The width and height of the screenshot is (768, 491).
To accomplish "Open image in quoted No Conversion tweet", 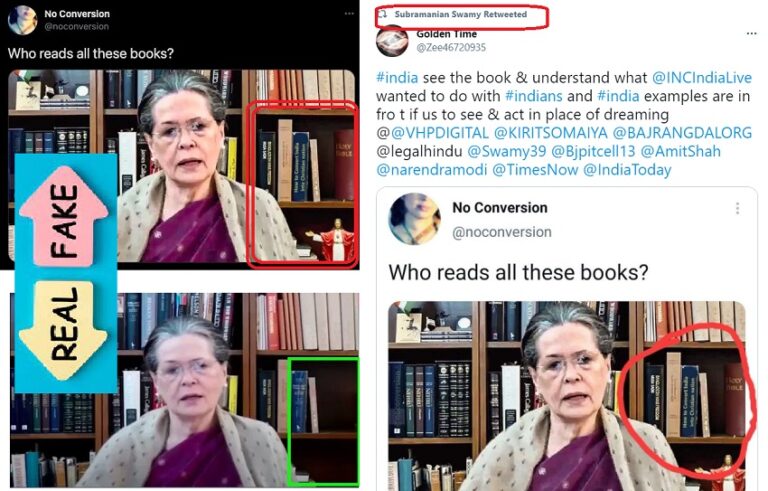I will pos(567,396).
